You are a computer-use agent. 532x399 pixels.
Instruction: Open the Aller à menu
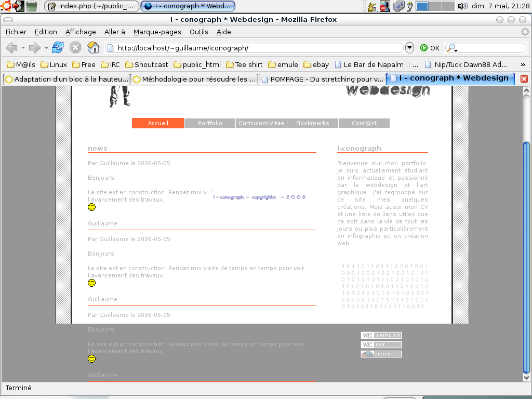click(115, 32)
